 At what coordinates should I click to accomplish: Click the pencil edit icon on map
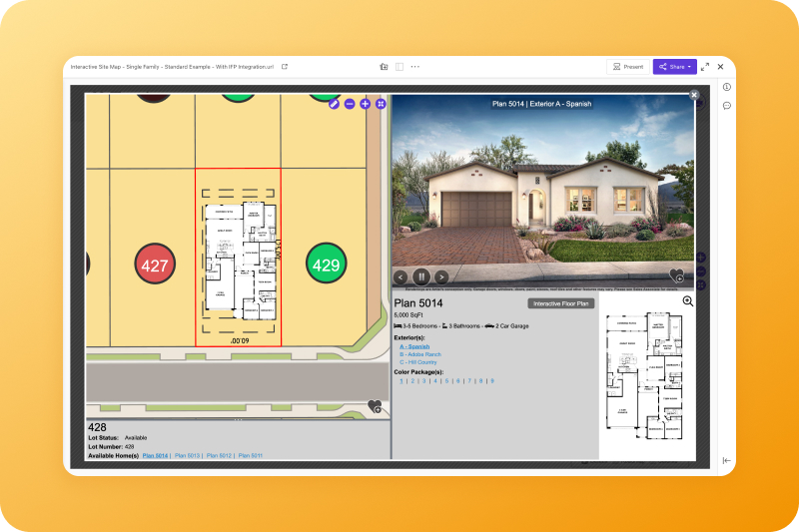tap(335, 104)
